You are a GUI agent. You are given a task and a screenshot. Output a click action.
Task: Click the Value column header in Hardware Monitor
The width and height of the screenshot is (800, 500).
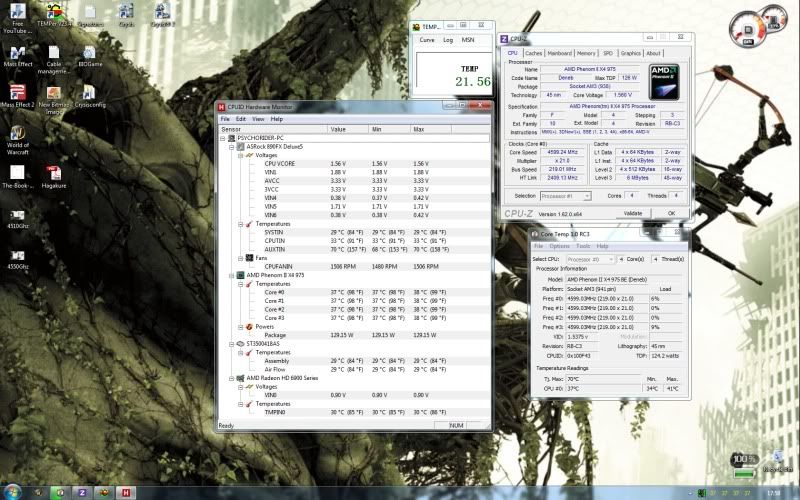tap(347, 130)
